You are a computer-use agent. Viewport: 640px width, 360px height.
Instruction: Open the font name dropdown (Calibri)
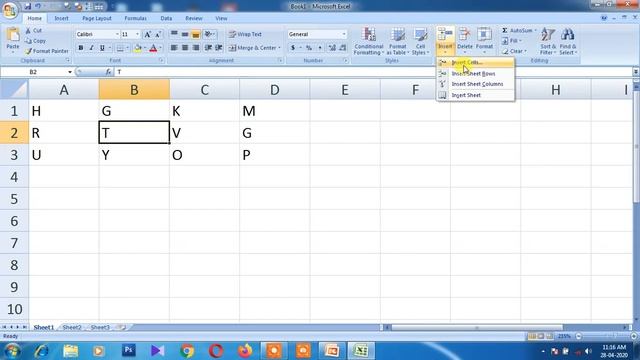117,34
